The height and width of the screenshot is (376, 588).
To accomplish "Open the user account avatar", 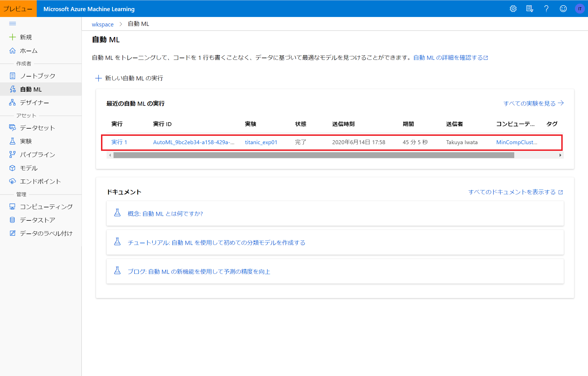I will (580, 9).
